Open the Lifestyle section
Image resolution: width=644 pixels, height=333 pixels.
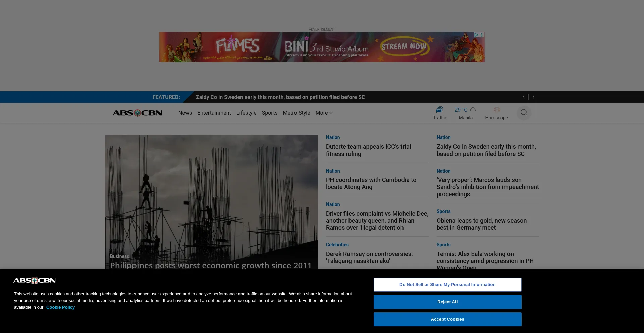point(247,113)
